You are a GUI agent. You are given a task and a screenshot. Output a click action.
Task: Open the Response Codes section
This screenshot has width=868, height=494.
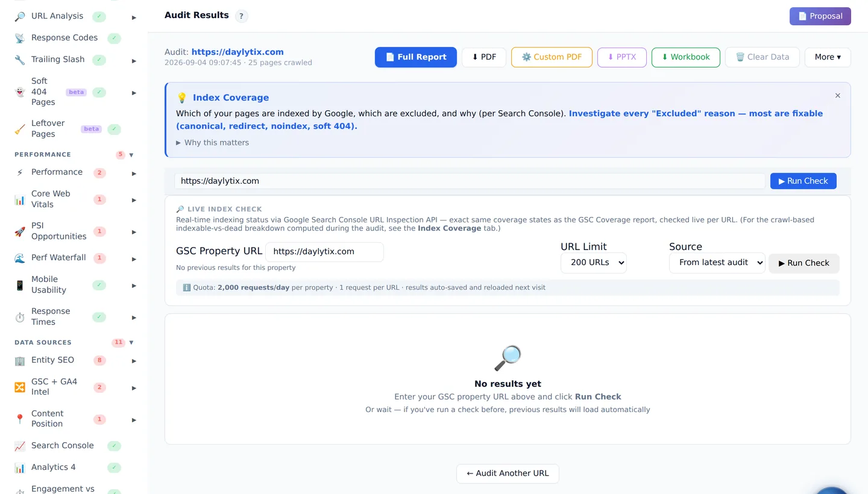[64, 37]
